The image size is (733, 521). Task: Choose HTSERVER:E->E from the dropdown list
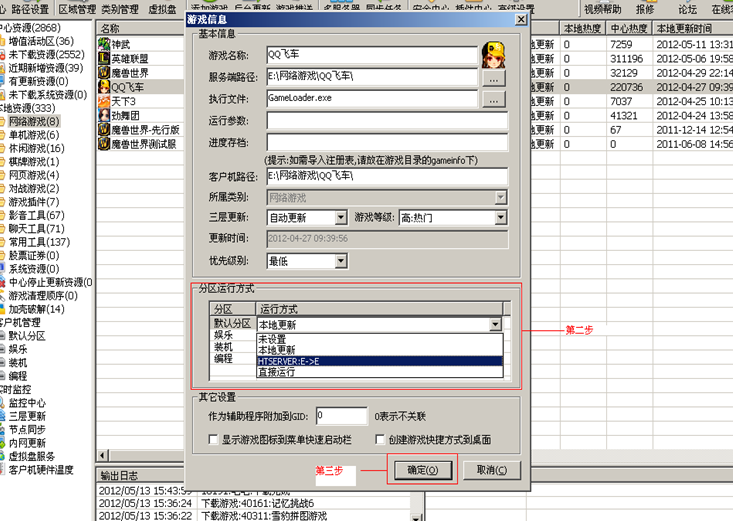pyautogui.click(x=380, y=361)
